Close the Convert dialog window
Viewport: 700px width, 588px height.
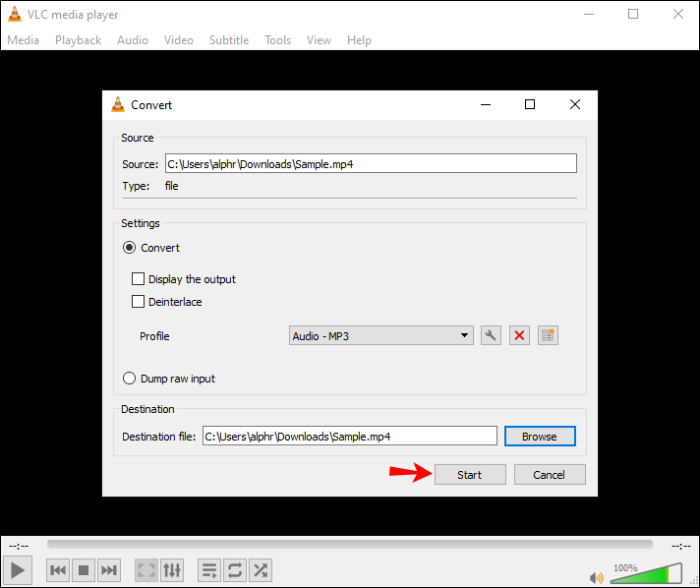pos(575,104)
